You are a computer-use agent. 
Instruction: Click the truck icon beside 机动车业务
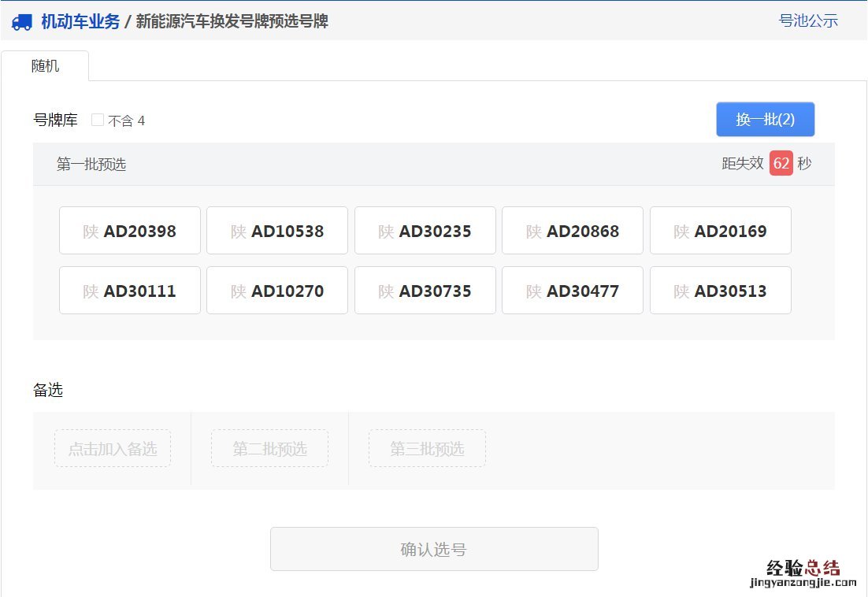coord(22,22)
